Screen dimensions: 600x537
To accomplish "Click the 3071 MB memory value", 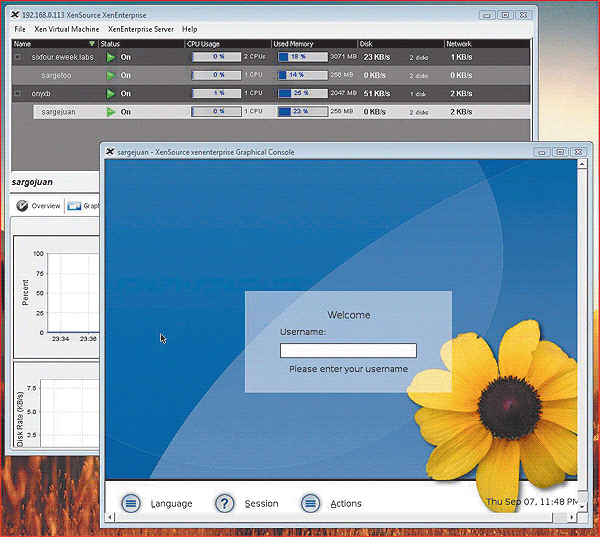I will pos(343,57).
